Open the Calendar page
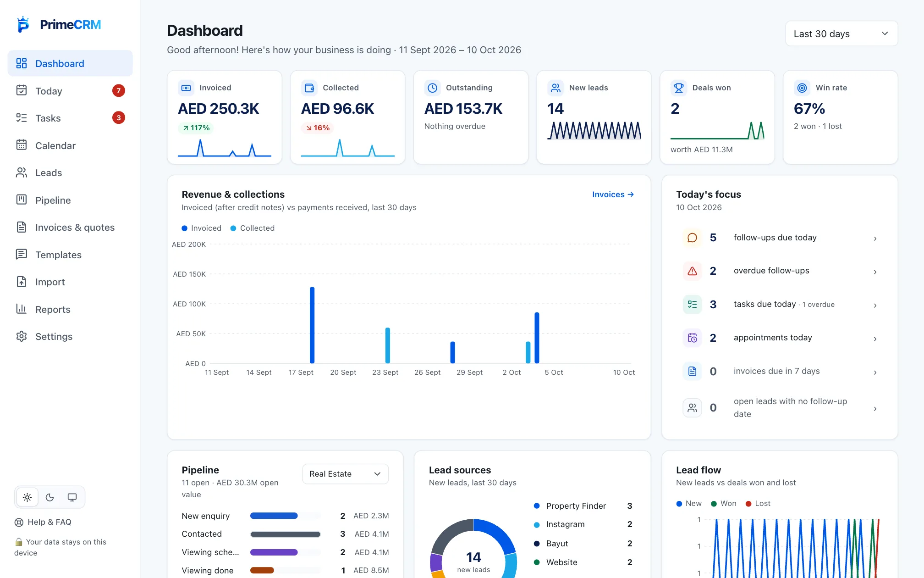The height and width of the screenshot is (578, 924). (x=70, y=145)
